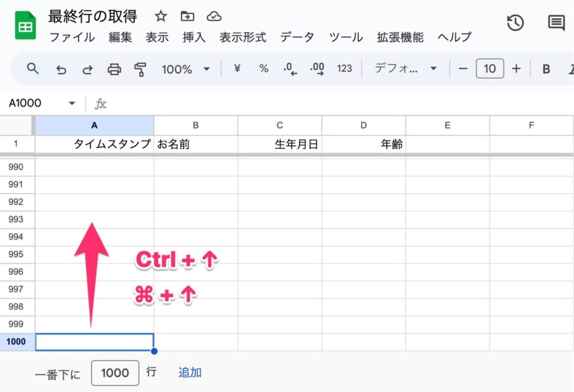Click the row count field showing 1000
This screenshot has width=574, height=392.
pyautogui.click(x=115, y=373)
